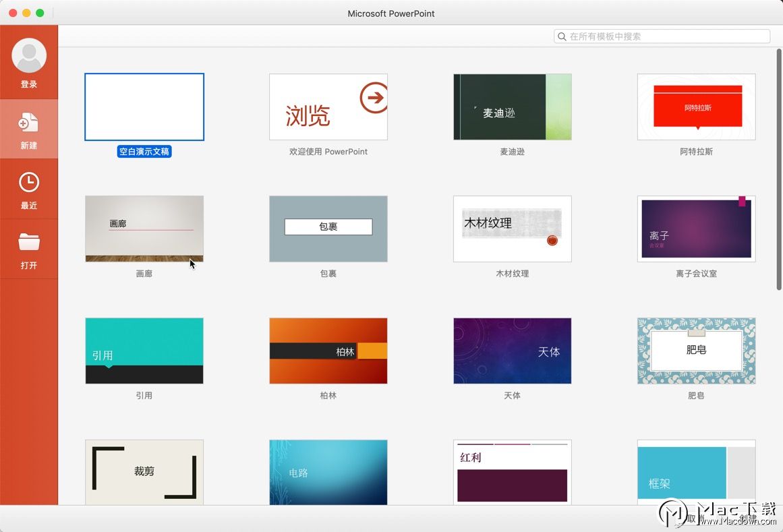783x532 pixels.
Task: Click the 最近 sidebar label
Action: click(x=29, y=206)
